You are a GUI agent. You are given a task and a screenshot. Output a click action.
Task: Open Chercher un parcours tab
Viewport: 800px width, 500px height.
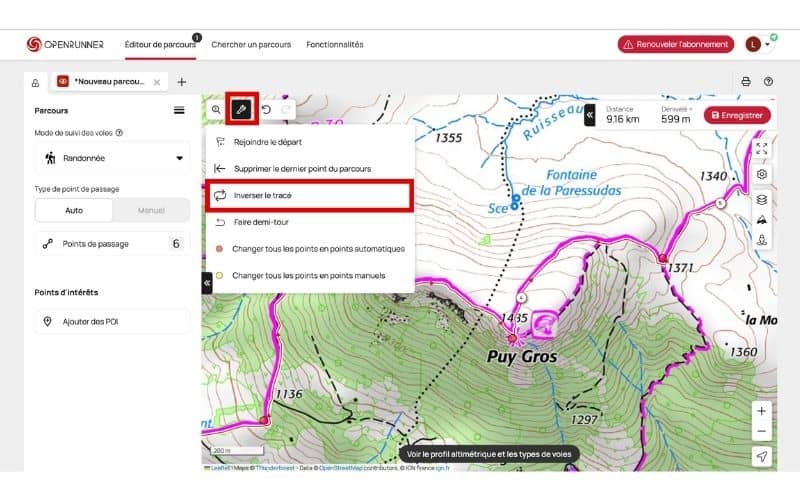pyautogui.click(x=251, y=44)
